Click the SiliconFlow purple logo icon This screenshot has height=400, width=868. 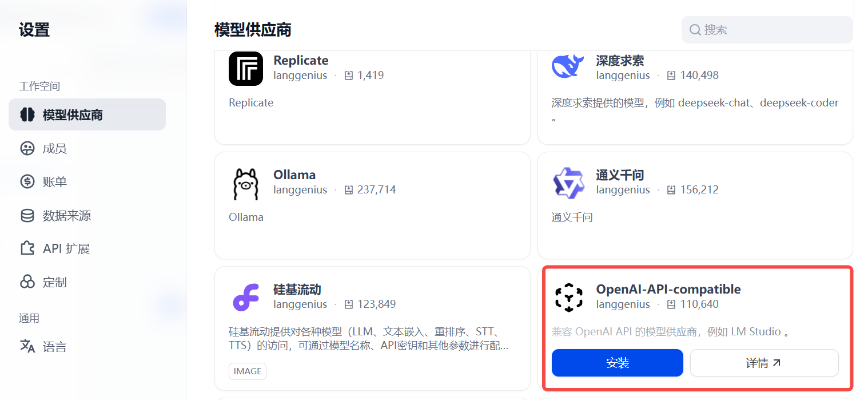(x=246, y=298)
